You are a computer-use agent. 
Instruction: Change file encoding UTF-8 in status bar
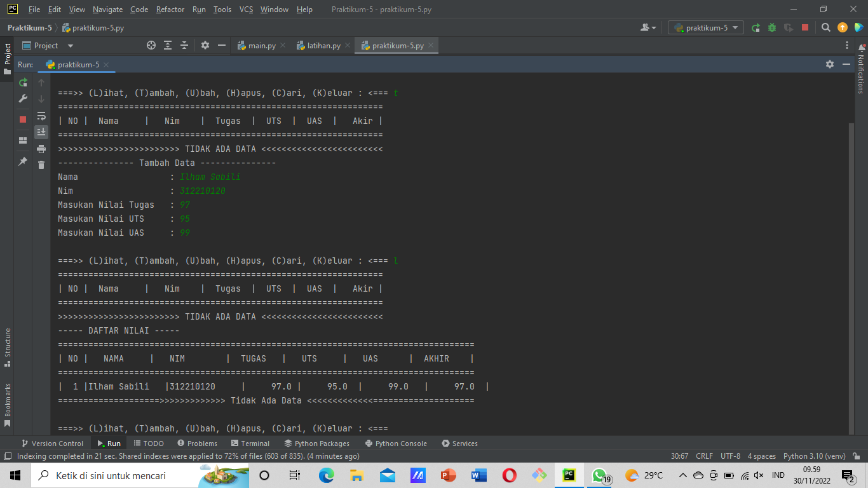click(x=730, y=456)
